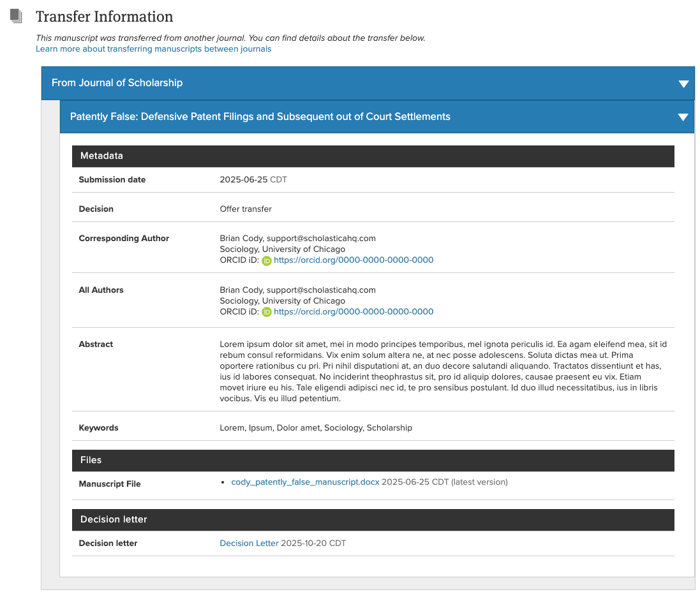Click the italic transferred-from-another-journal notice
This screenshot has height=599, width=700.
coord(230,38)
